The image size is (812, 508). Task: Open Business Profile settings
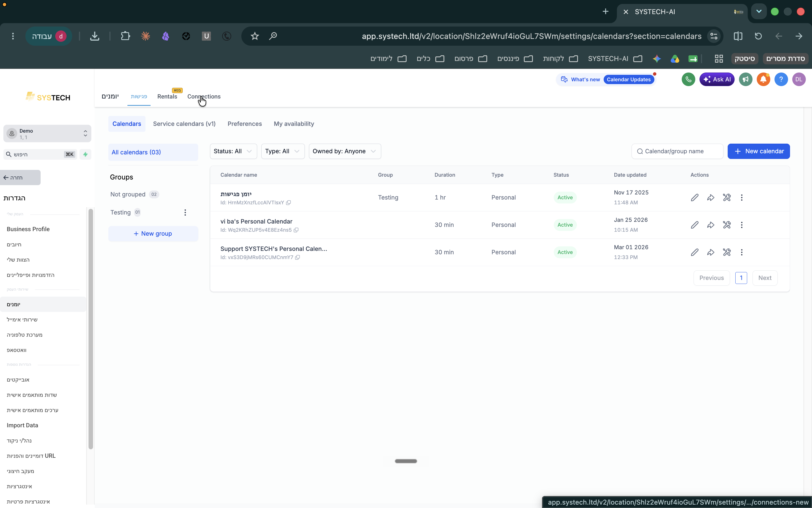coord(28,229)
